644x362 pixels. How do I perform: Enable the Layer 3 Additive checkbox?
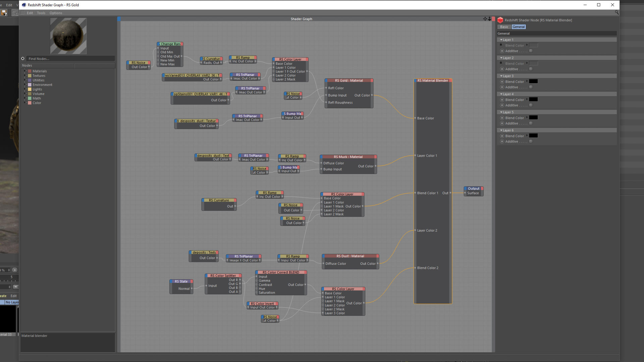[x=531, y=87]
